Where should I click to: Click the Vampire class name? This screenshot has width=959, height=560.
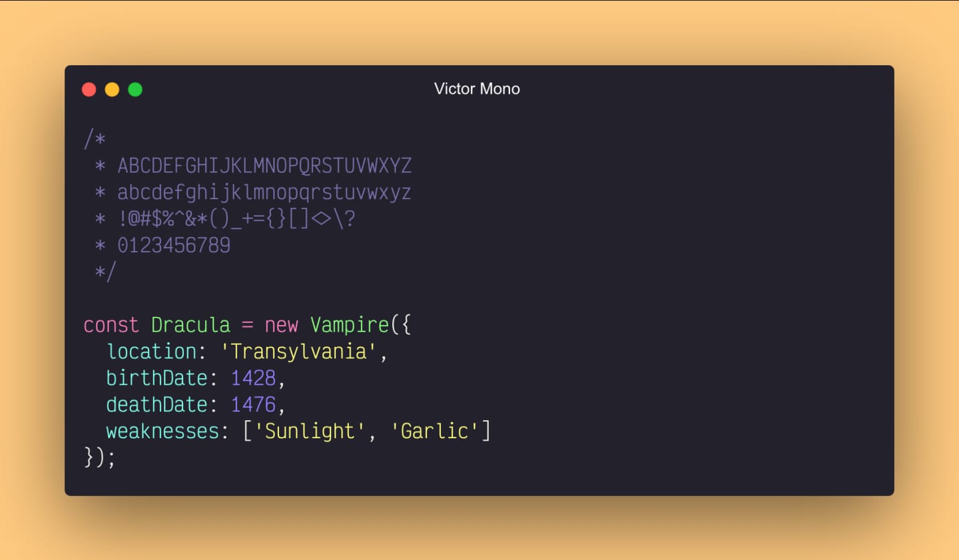349,325
